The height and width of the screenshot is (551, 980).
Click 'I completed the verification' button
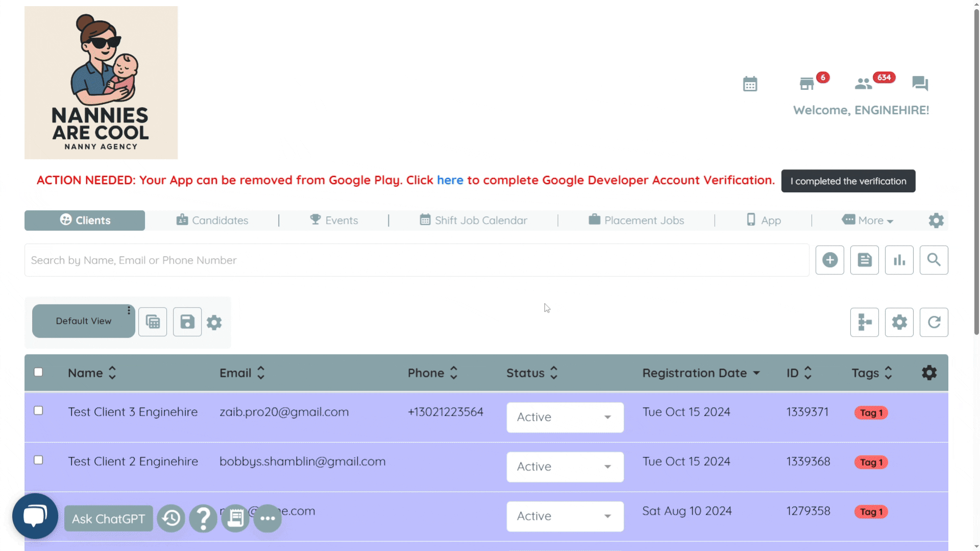[848, 181]
